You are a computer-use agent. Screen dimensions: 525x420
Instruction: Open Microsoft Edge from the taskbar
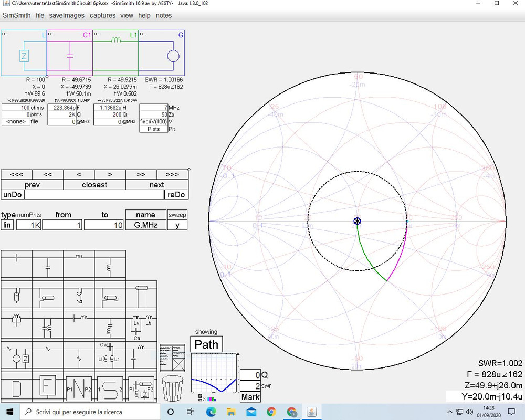pyautogui.click(x=211, y=412)
